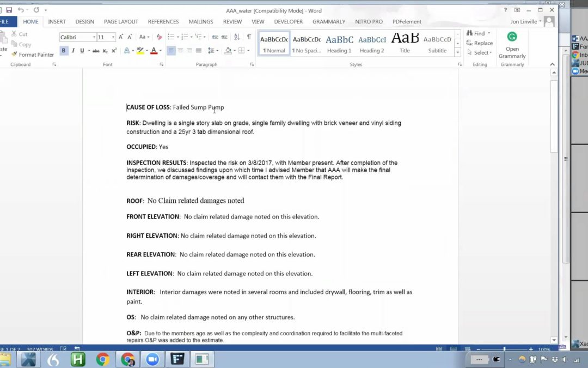
Task: Apply red font color
Action: [154, 50]
